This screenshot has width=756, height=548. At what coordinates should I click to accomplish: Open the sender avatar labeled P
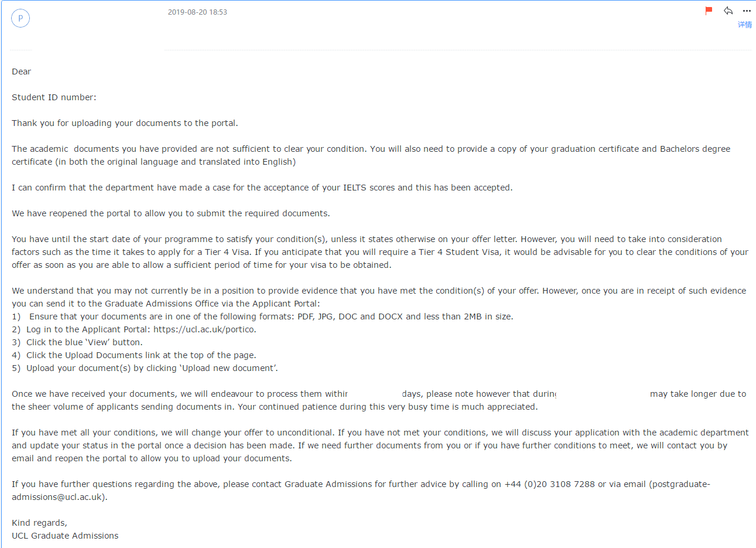(20, 18)
